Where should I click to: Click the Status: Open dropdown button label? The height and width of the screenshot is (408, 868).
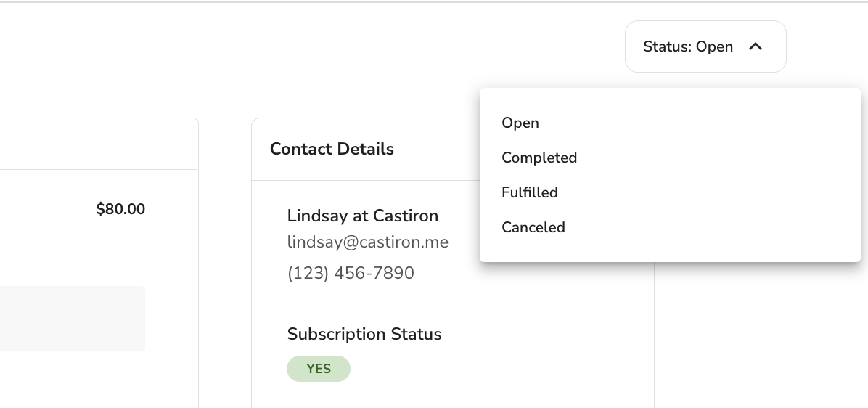pyautogui.click(x=687, y=47)
